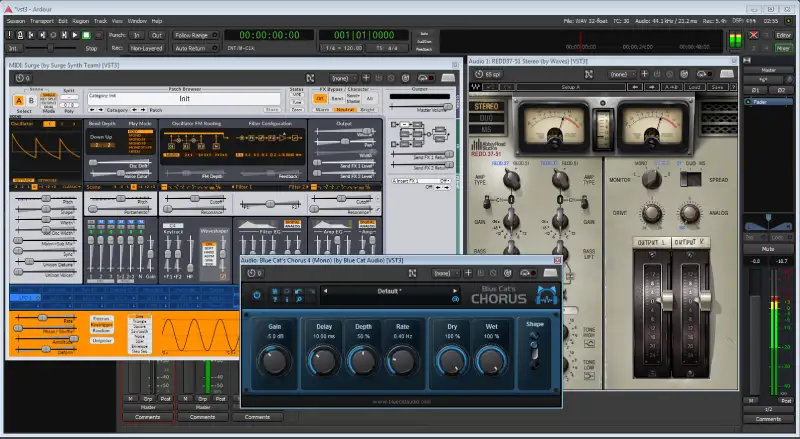Click bypass icon in Surge plugin toolbar
800x439 pixels.
[426, 78]
